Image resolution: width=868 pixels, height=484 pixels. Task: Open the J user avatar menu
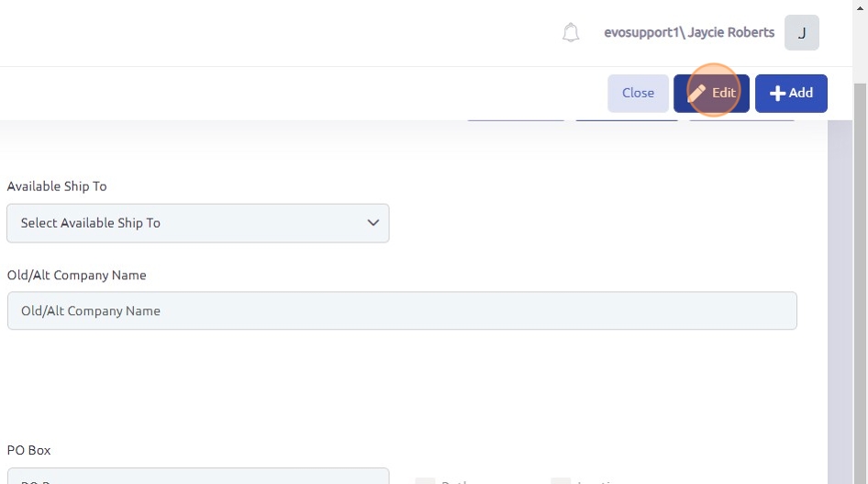(x=801, y=33)
